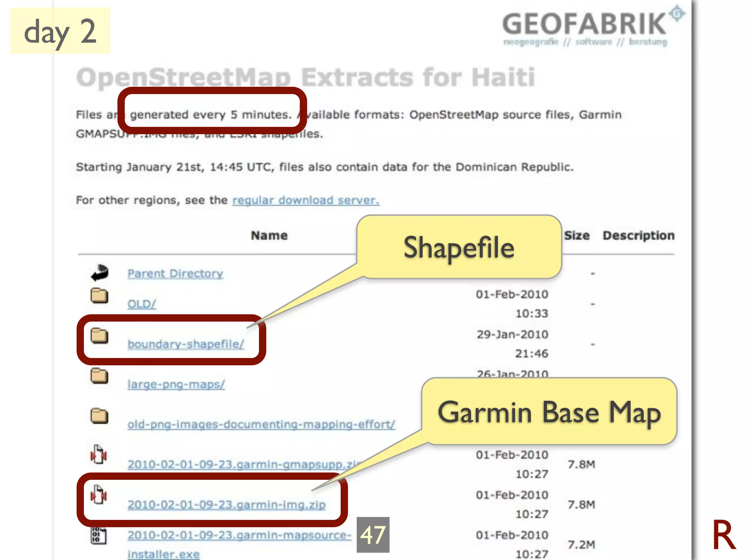Sort listing by Size column header

pyautogui.click(x=577, y=236)
